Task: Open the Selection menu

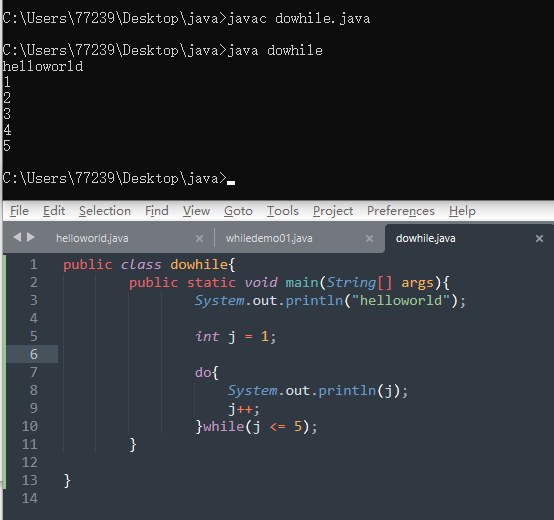Action: coord(105,211)
